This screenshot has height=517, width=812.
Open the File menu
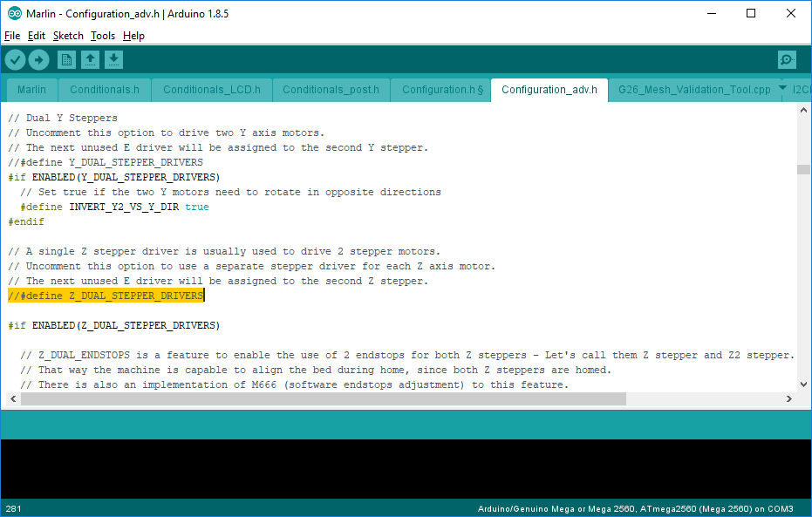pyautogui.click(x=13, y=36)
